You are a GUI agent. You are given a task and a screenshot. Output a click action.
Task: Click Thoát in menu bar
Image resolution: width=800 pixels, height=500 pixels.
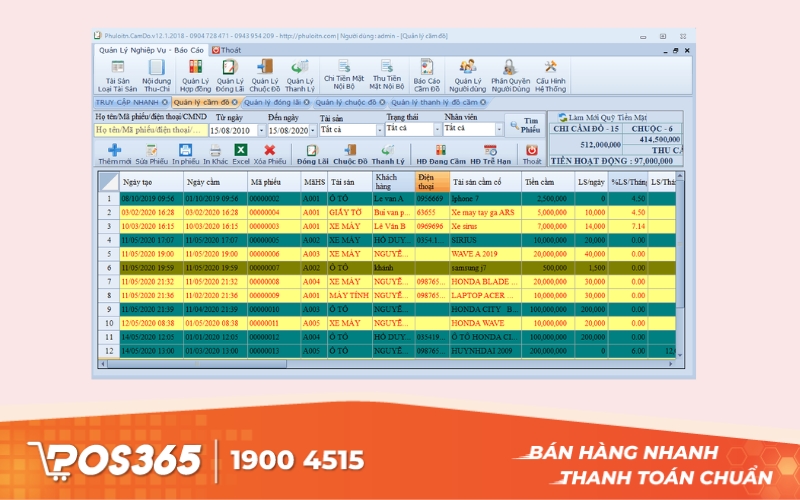click(227, 50)
